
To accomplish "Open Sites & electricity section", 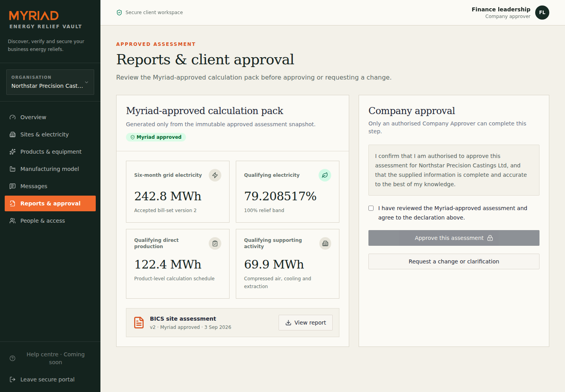I will pyautogui.click(x=50, y=134).
